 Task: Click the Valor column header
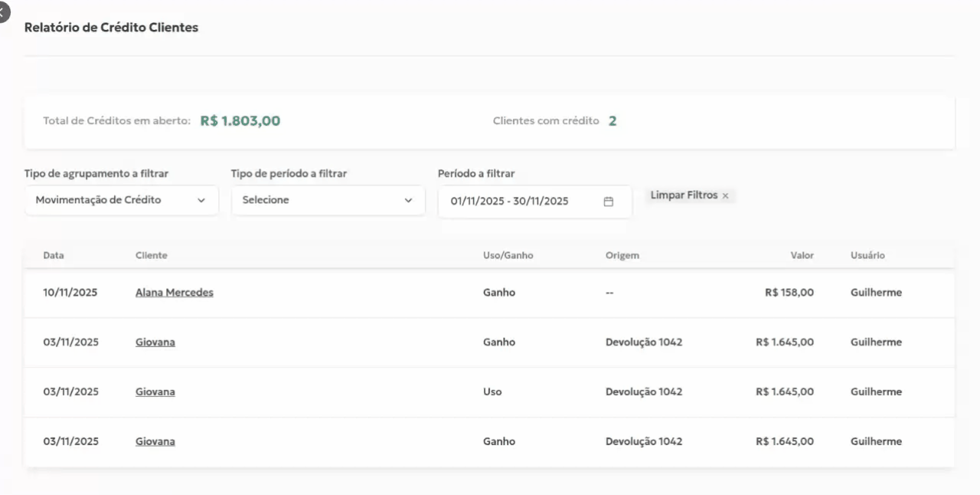(x=802, y=255)
